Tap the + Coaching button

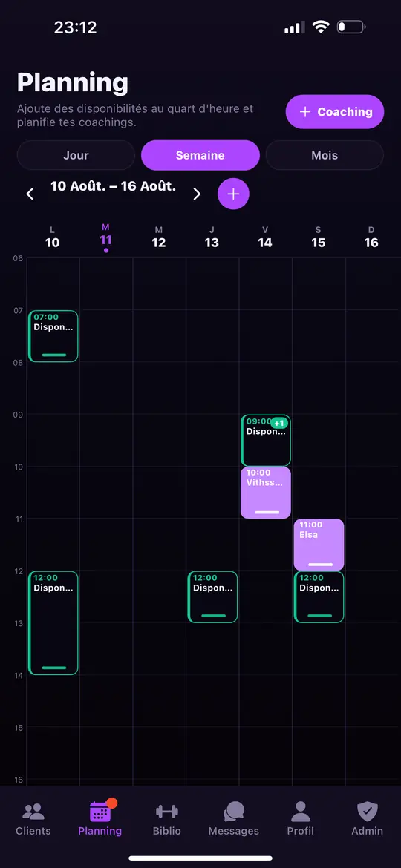coord(334,112)
